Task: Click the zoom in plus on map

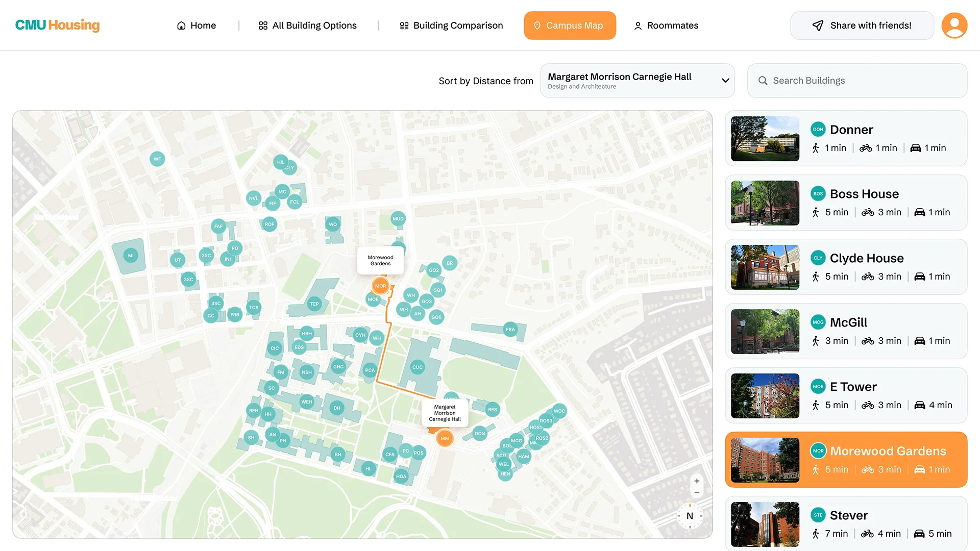Action: (x=697, y=481)
